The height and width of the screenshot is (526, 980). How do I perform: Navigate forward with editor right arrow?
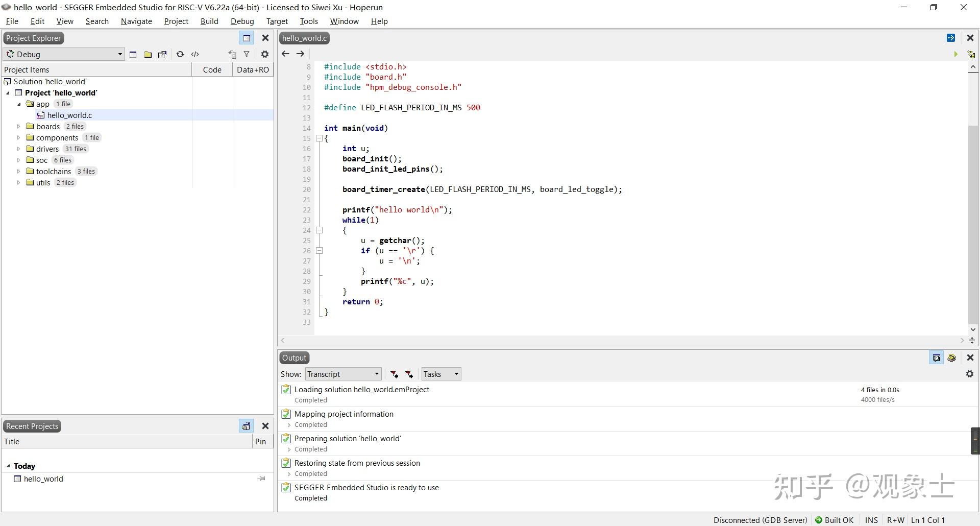coord(301,54)
